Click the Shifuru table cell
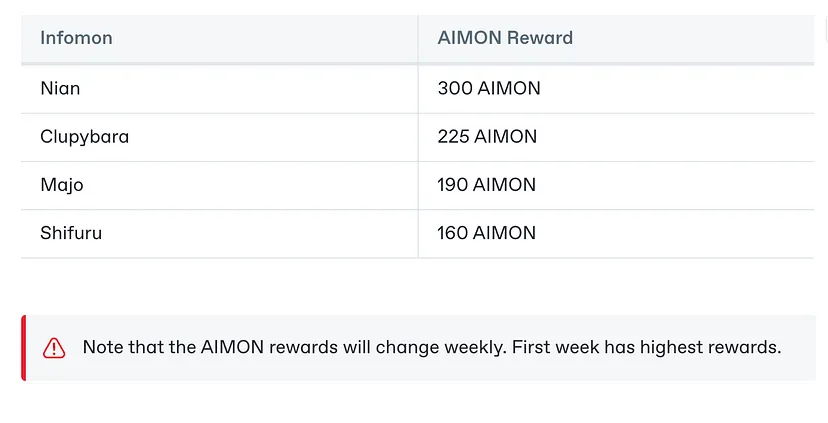The height and width of the screenshot is (423, 828). tap(220, 233)
